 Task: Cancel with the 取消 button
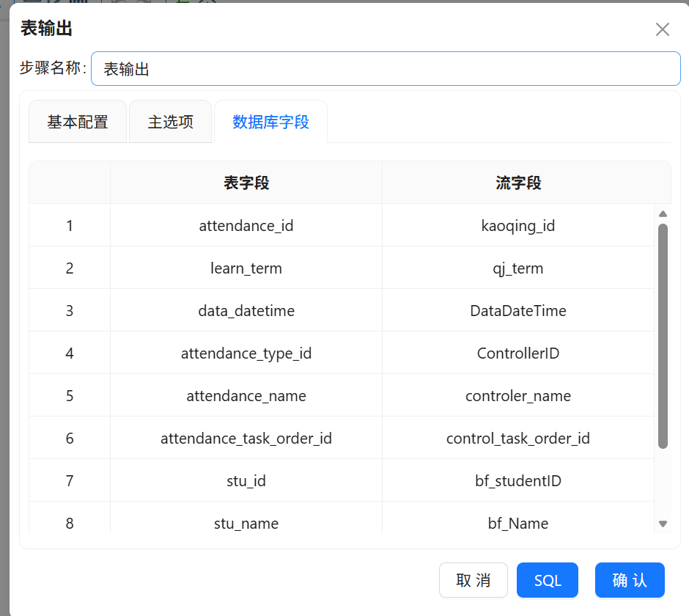coord(474,580)
